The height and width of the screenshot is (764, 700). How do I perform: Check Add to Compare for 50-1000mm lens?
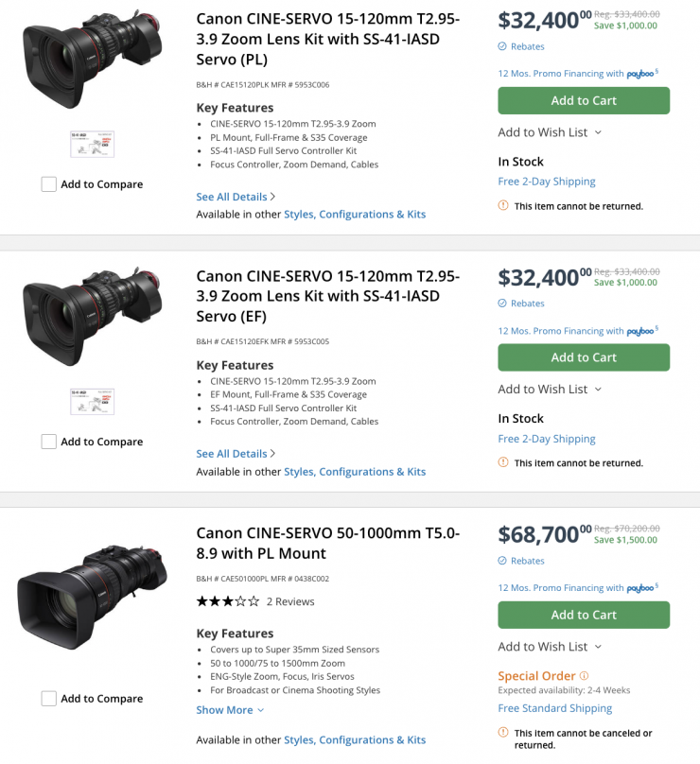[49, 699]
